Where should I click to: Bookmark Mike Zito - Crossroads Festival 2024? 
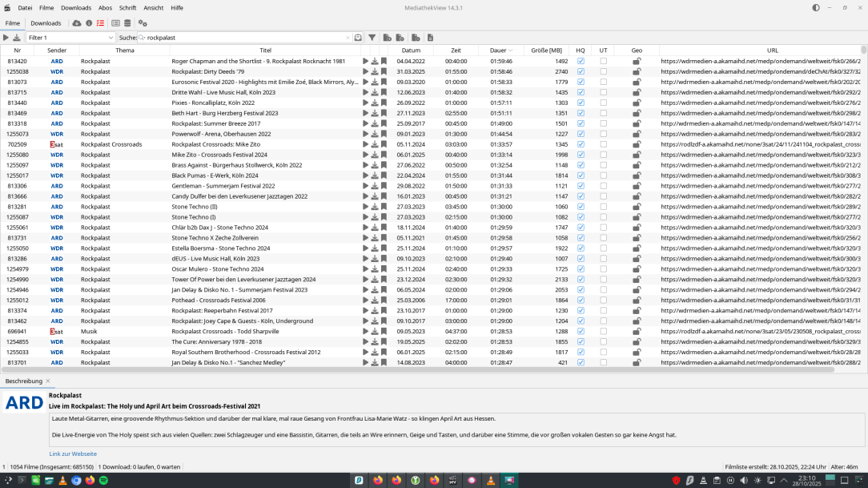tap(384, 155)
